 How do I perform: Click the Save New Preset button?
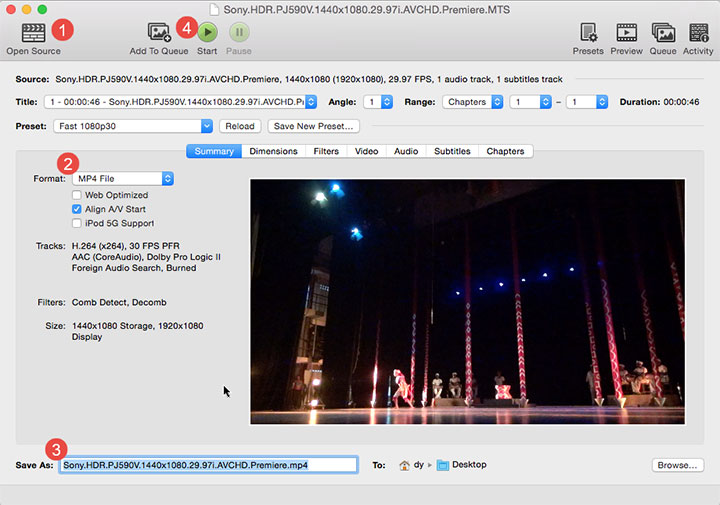tap(313, 126)
